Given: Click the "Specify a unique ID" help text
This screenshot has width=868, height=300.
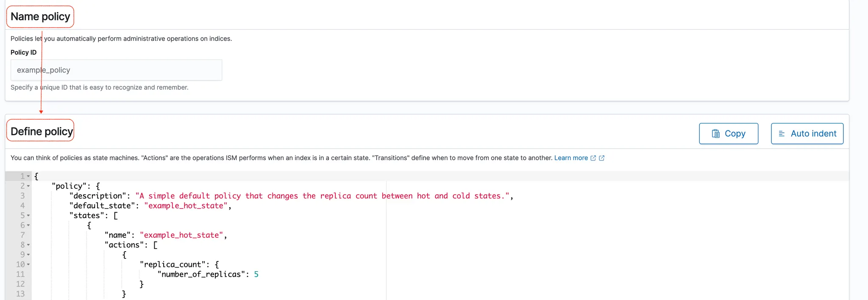Looking at the screenshot, I should point(100,87).
